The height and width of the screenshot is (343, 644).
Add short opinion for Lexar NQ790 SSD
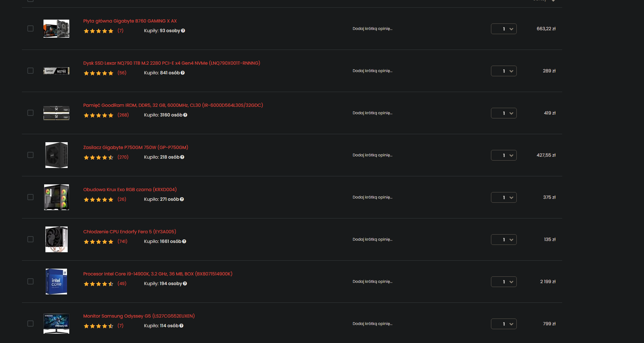[372, 71]
